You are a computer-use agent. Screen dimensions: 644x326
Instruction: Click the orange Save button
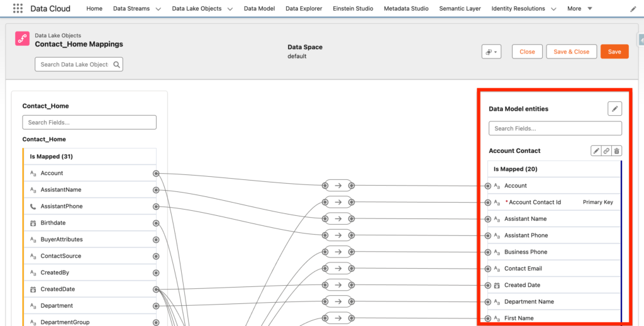click(x=614, y=52)
